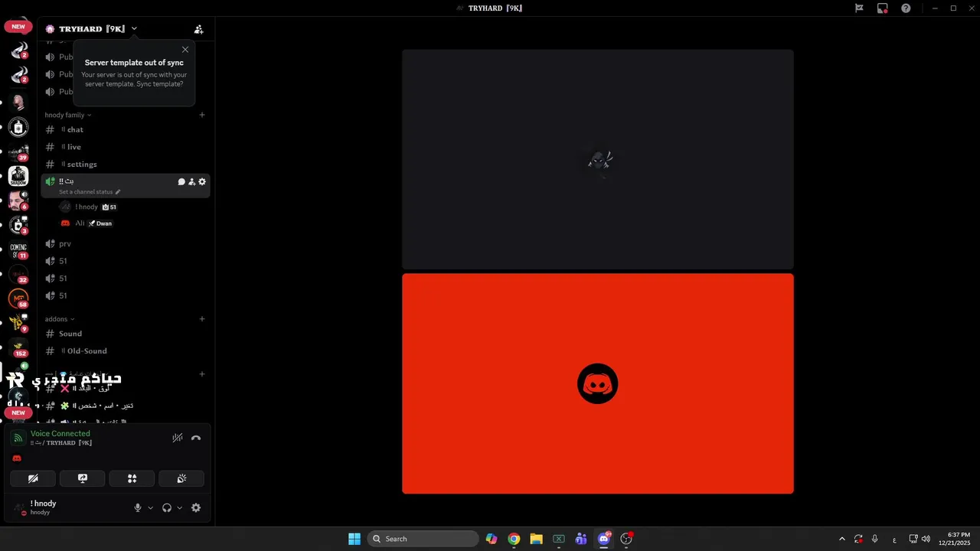This screenshot has height=551, width=980.
Task: Deafen using the headphones icon
Action: coord(167,508)
